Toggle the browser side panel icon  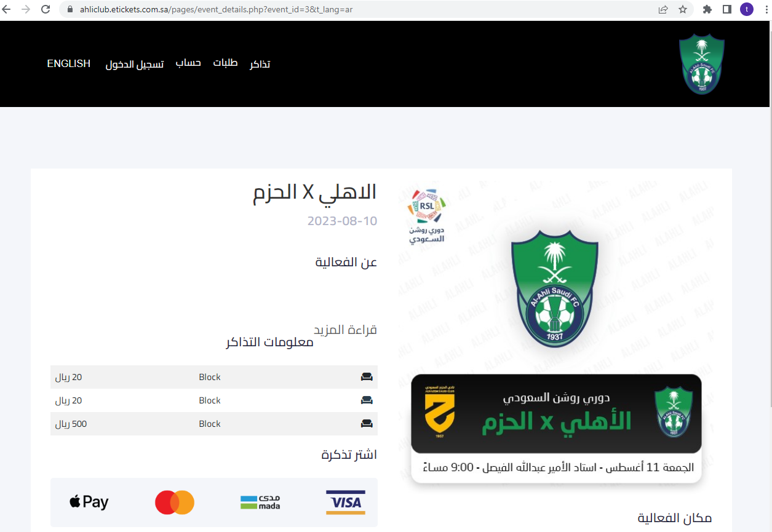point(727,9)
